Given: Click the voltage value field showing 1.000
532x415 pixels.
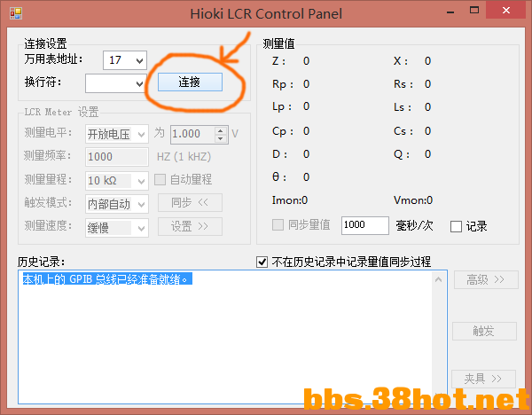Looking at the screenshot, I should (x=192, y=134).
